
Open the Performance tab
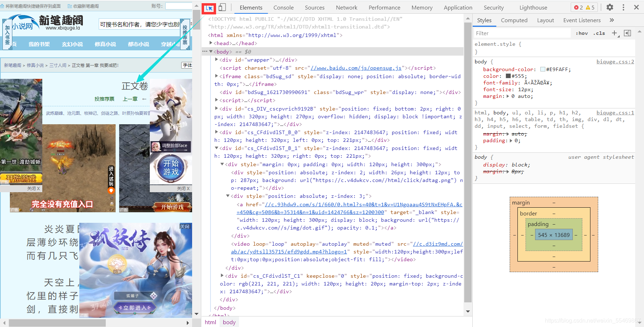[385, 8]
